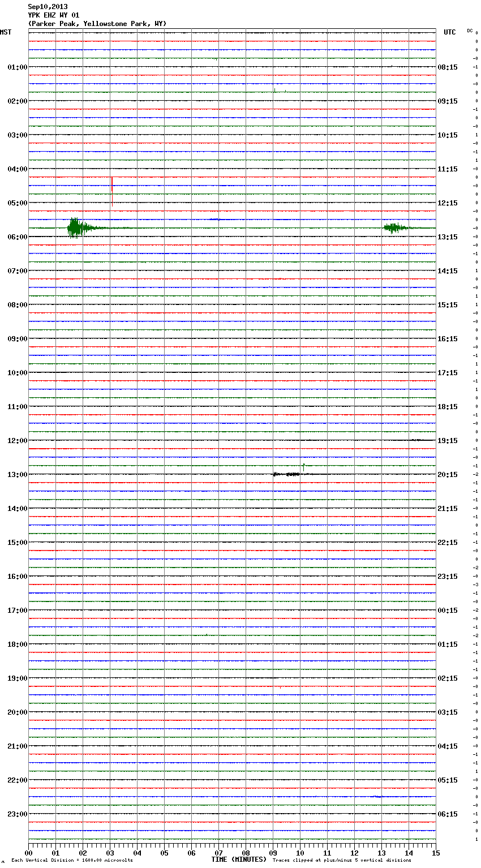481x868 pixels.
Task: Click the YPK EHZ WY 01 station code
Action: pos(54,15)
